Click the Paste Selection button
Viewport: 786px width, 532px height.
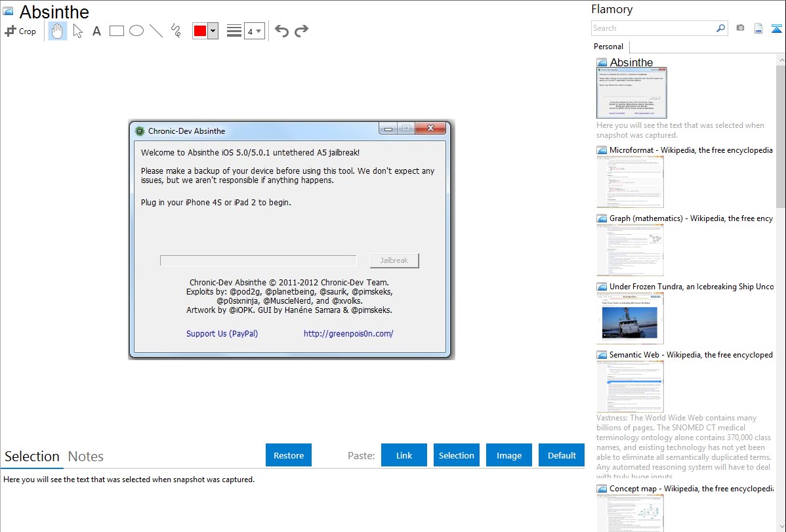(456, 455)
